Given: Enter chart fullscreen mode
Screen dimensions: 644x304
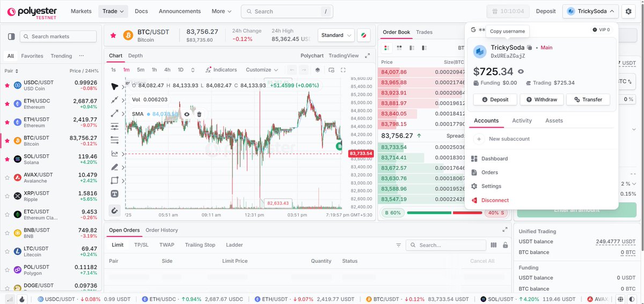Looking at the screenshot, I should 343,70.
